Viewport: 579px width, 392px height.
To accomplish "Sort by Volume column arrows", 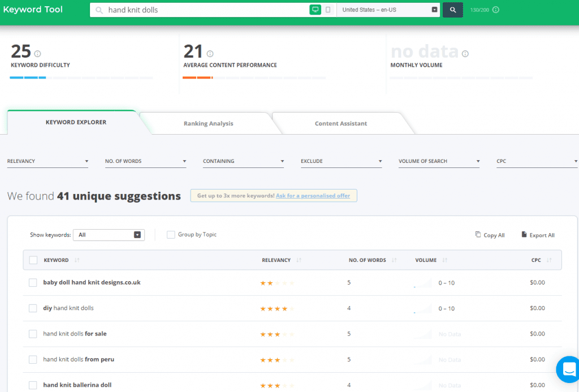I will point(444,260).
